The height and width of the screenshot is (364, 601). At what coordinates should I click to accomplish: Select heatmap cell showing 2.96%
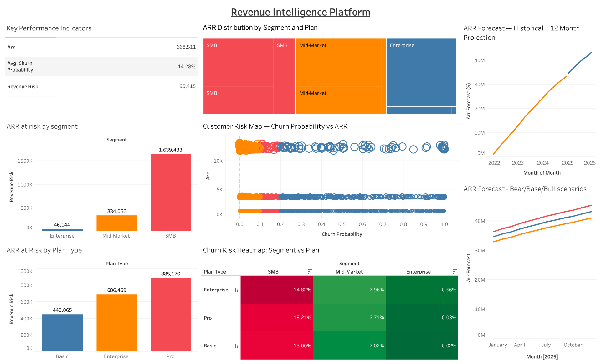coord(349,290)
